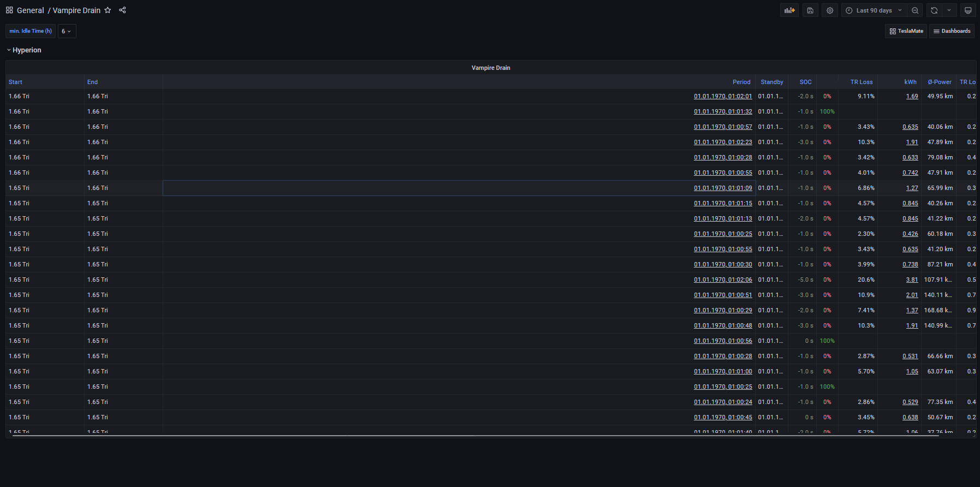Viewport: 980px width, 487px height.
Task: Sort table by Standby column
Action: click(772, 82)
